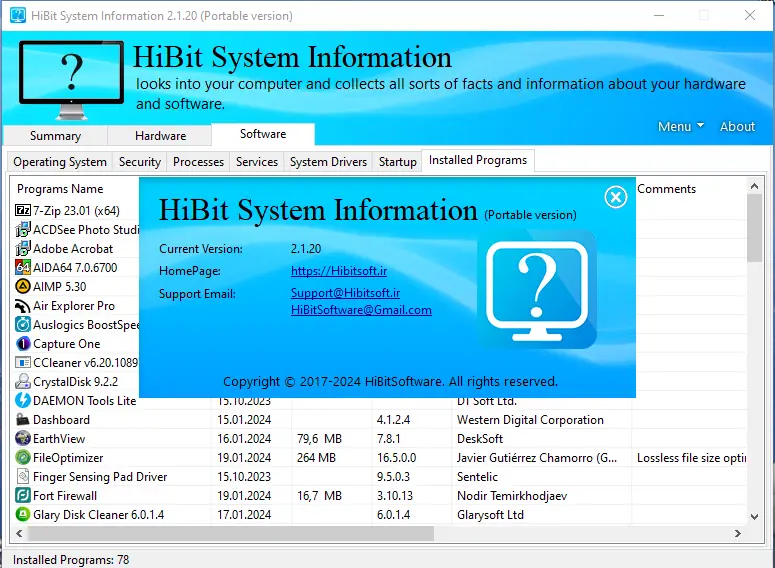Click the DAEMON Tools Lite icon
Viewport: 775px width, 568px height.
(x=23, y=400)
